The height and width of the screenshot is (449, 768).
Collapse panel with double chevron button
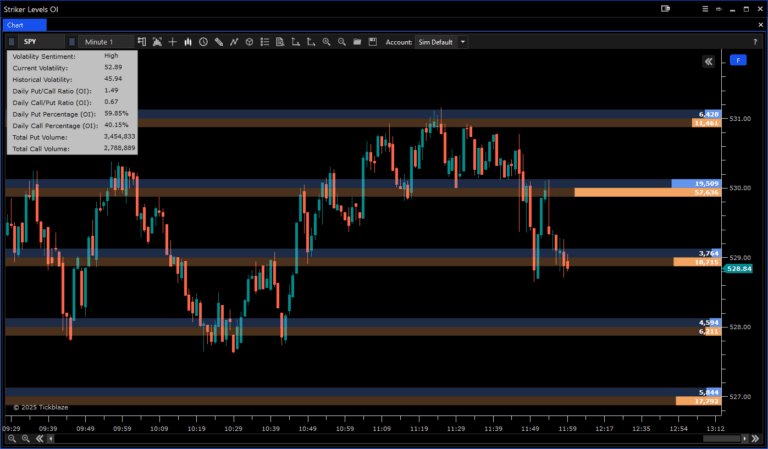(709, 61)
